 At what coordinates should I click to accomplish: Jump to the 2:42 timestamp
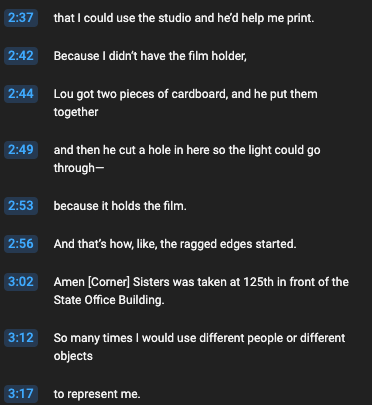pyautogui.click(x=21, y=56)
